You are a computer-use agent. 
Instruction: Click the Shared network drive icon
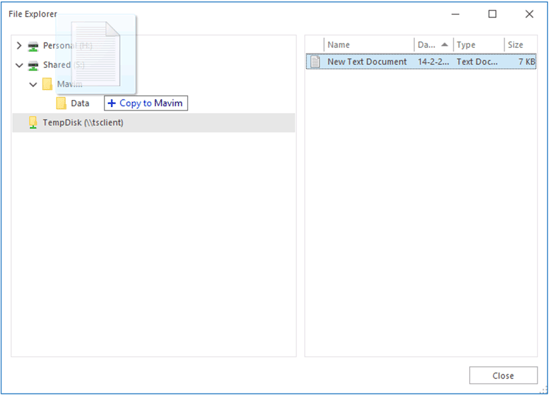(x=33, y=66)
